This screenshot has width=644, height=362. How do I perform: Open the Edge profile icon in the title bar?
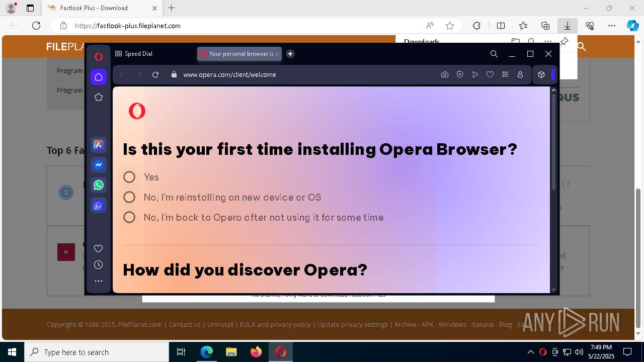[x=11, y=8]
